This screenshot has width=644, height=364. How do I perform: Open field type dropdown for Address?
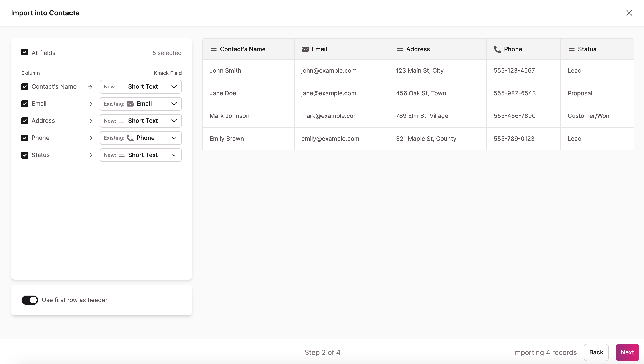(x=141, y=121)
